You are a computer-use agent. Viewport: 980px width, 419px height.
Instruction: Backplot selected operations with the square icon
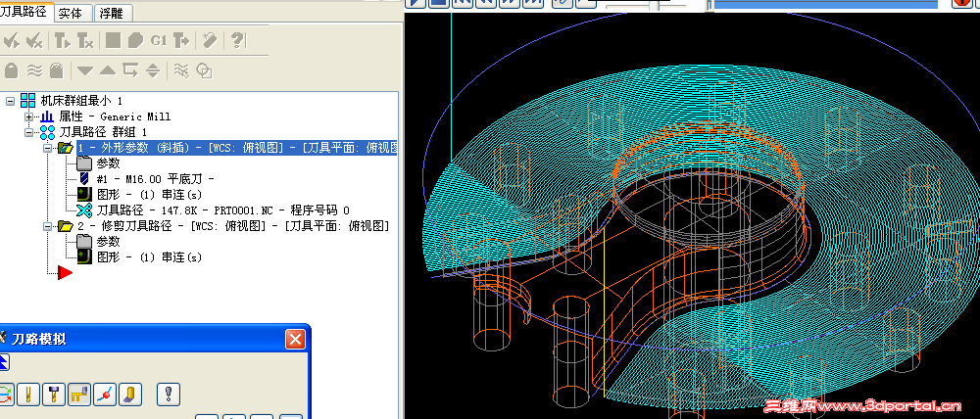click(113, 41)
